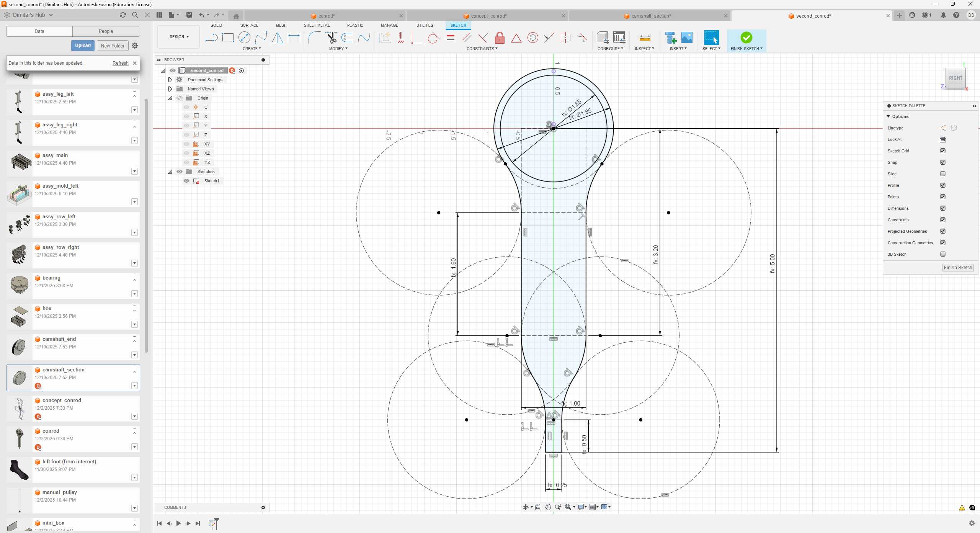Activate the Pan tool in the navigation bar
980x533 pixels.
click(x=548, y=507)
